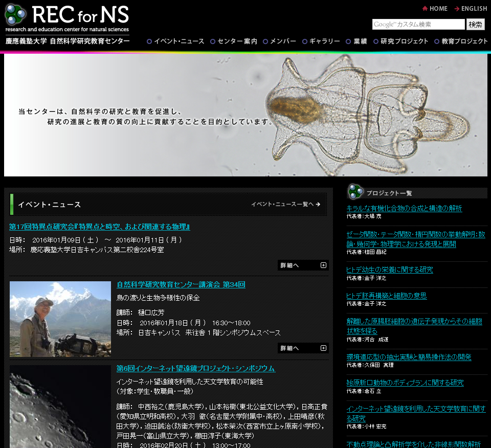Open 環境適応型の抽出実験と簡易操作法の開発 project
This screenshot has height=448, width=491.
(x=409, y=357)
